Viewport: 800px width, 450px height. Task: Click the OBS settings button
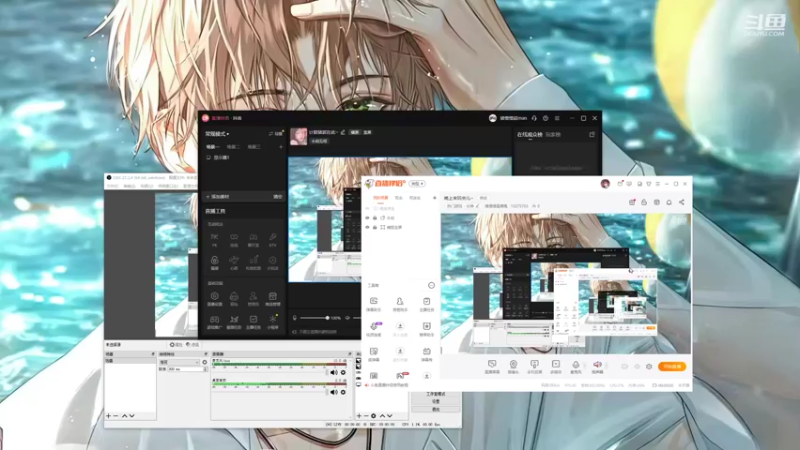point(436,402)
